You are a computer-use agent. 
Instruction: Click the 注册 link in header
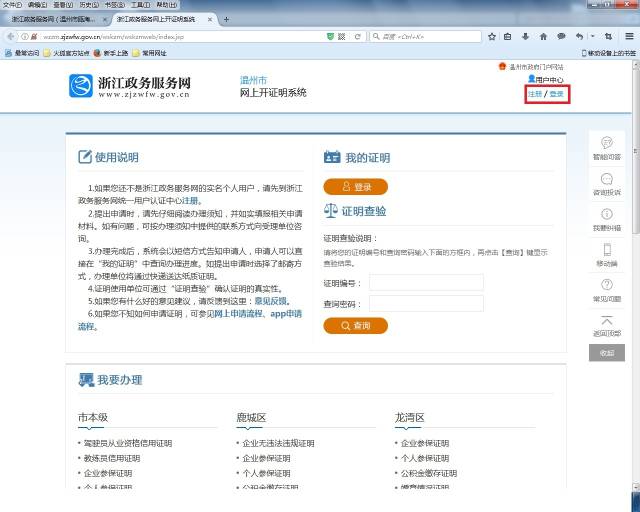click(535, 94)
